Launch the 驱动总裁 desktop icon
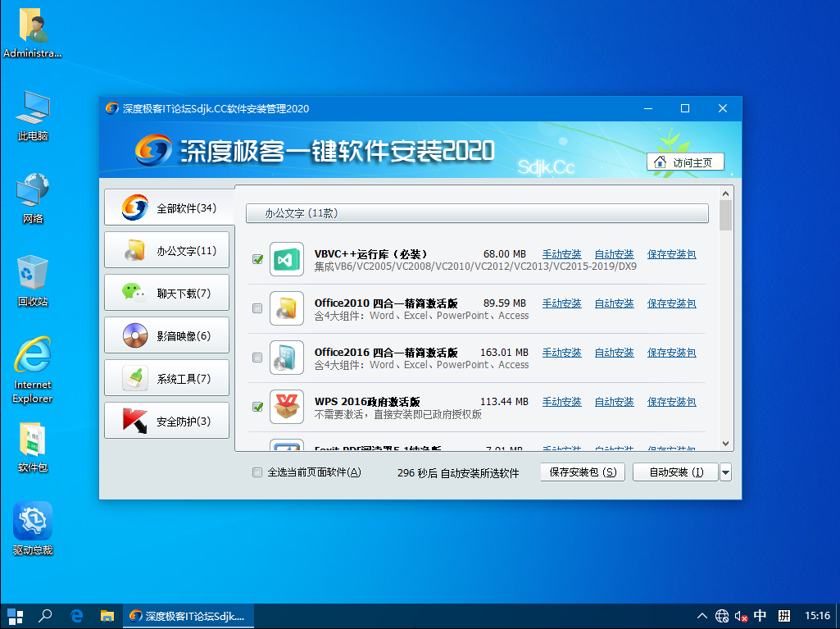 tap(33, 528)
